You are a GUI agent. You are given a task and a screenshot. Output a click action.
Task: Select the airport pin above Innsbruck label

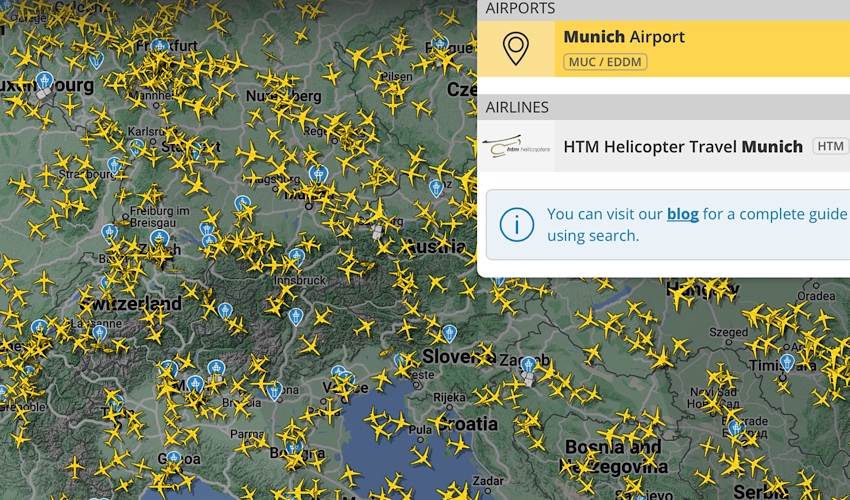click(x=296, y=258)
